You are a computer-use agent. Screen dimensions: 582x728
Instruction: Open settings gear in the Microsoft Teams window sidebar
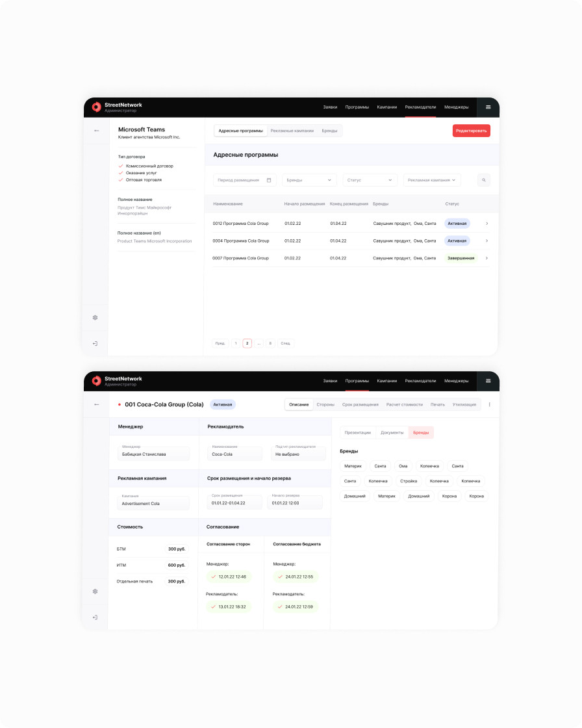pos(95,318)
